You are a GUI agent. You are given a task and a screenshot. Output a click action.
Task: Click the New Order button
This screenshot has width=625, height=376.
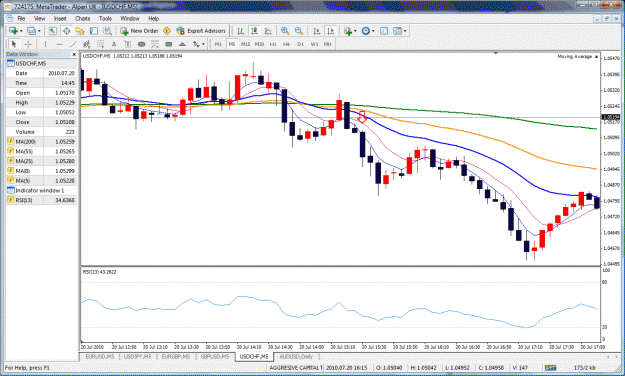[x=140, y=31]
